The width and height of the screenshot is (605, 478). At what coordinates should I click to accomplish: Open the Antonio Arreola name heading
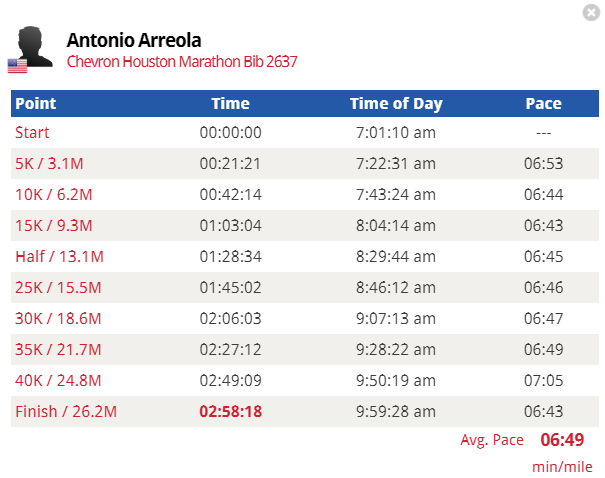click(134, 40)
